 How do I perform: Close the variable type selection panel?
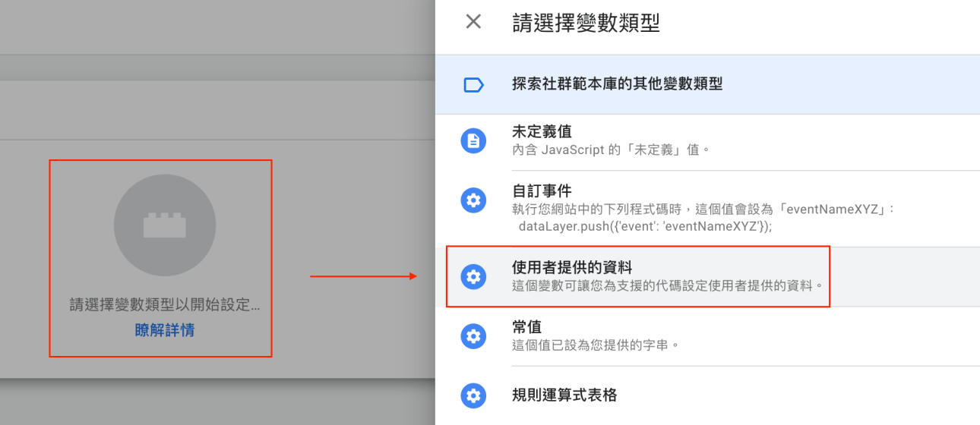(x=473, y=22)
